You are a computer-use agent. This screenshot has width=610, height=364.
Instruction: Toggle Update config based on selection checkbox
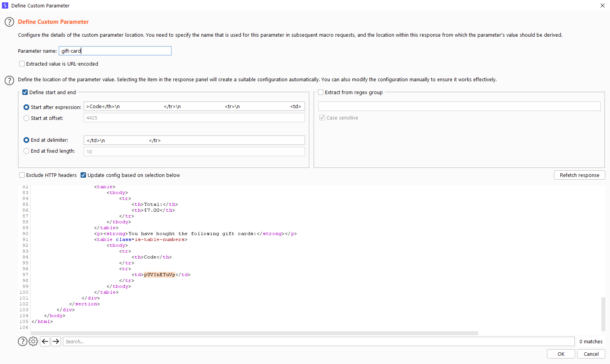click(83, 175)
